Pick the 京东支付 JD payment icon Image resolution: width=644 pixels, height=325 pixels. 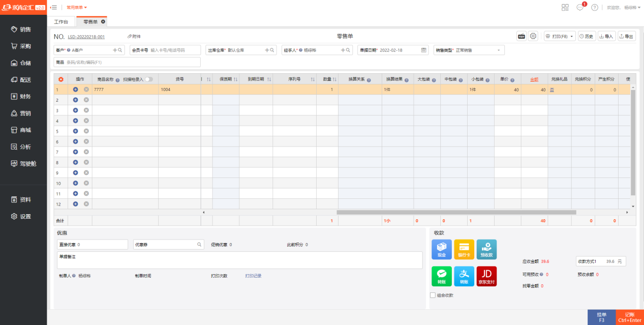(x=486, y=276)
